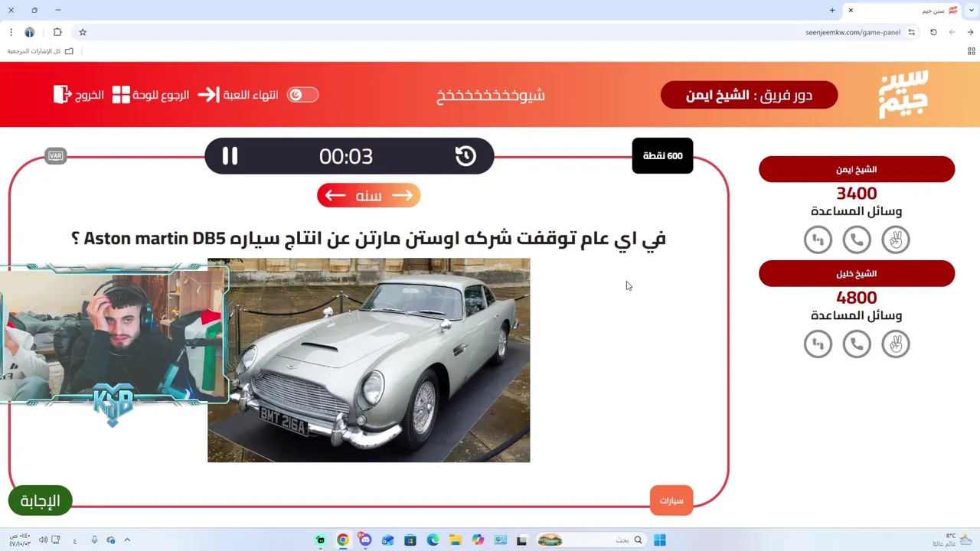
Task: Click the 00:03 timer display
Action: point(346,156)
